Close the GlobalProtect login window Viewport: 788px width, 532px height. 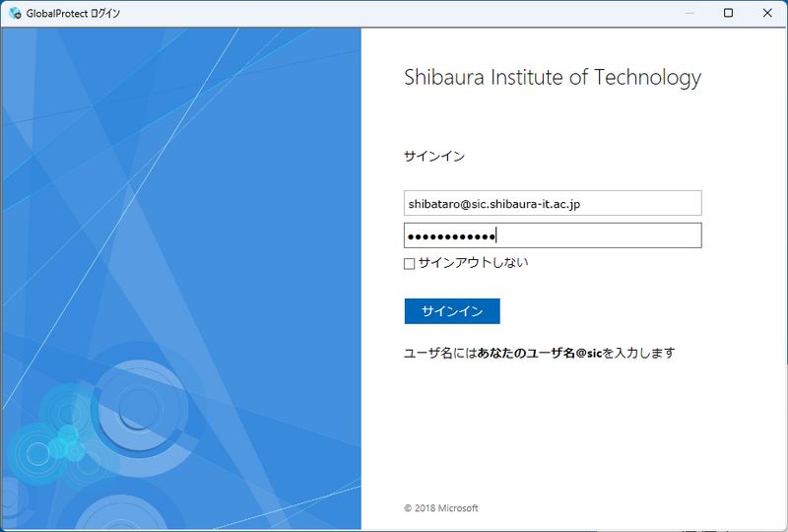click(767, 13)
